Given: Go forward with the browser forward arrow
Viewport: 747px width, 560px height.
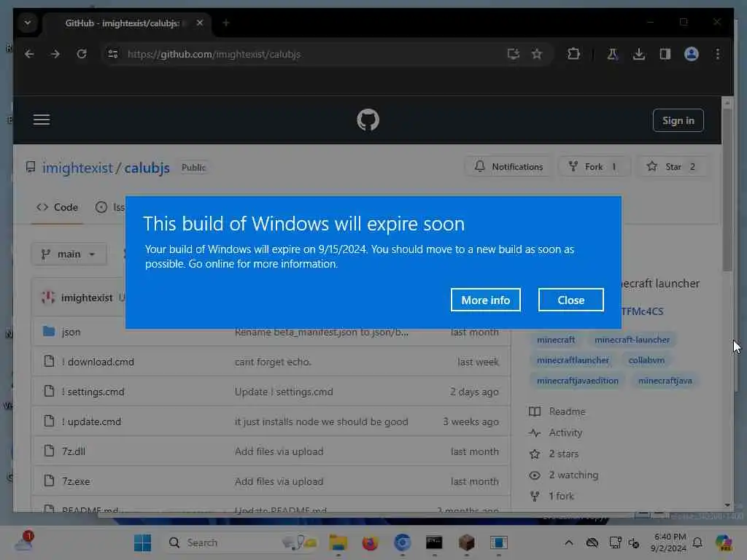Looking at the screenshot, I should 55,54.
